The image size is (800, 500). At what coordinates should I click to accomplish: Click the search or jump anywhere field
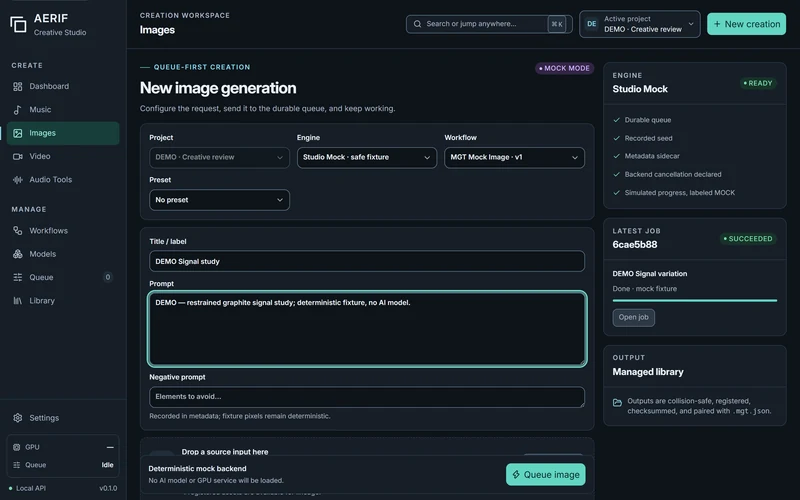tap(489, 24)
